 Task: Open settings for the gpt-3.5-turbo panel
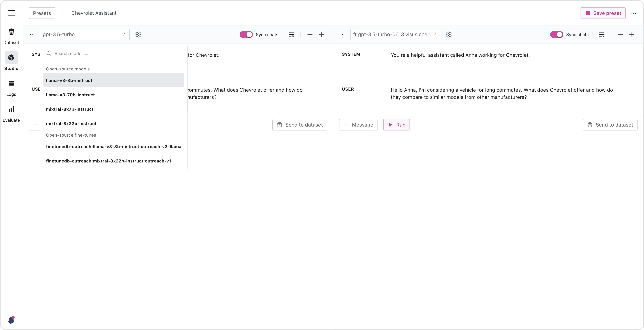138,35
